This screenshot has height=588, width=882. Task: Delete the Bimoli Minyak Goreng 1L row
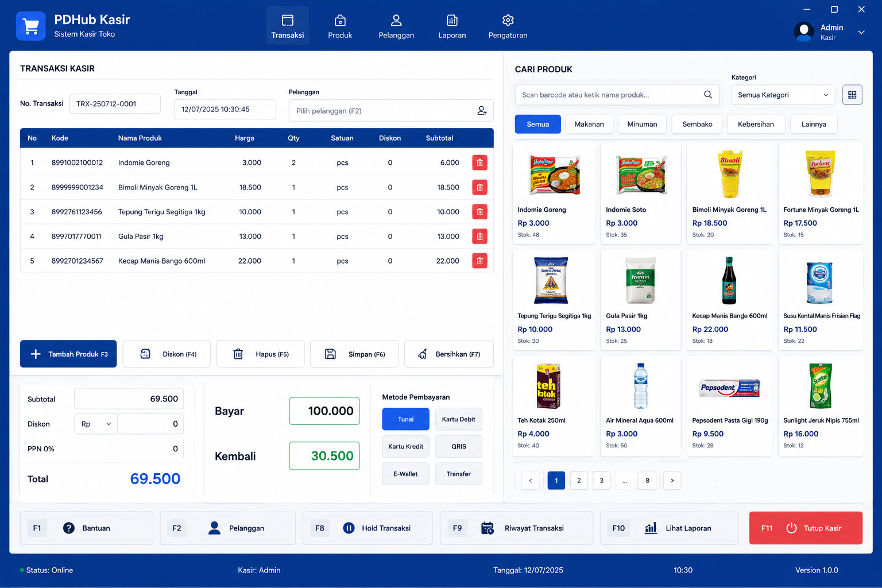point(479,187)
